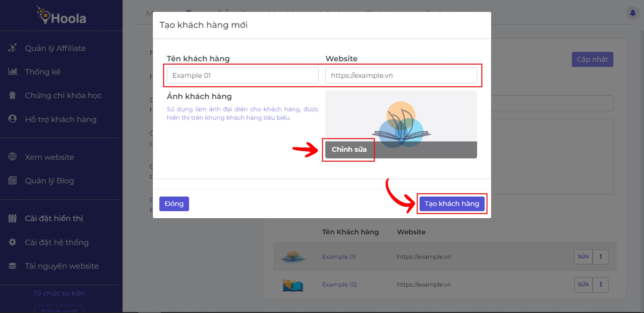Viewport: 644px width, 313px height.
Task: Click SỬA button for Example 02
Action: [583, 284]
